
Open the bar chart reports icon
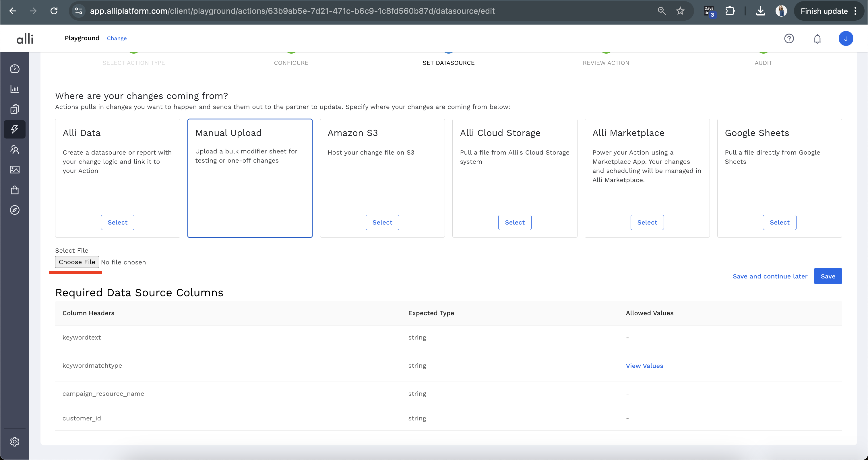14,89
